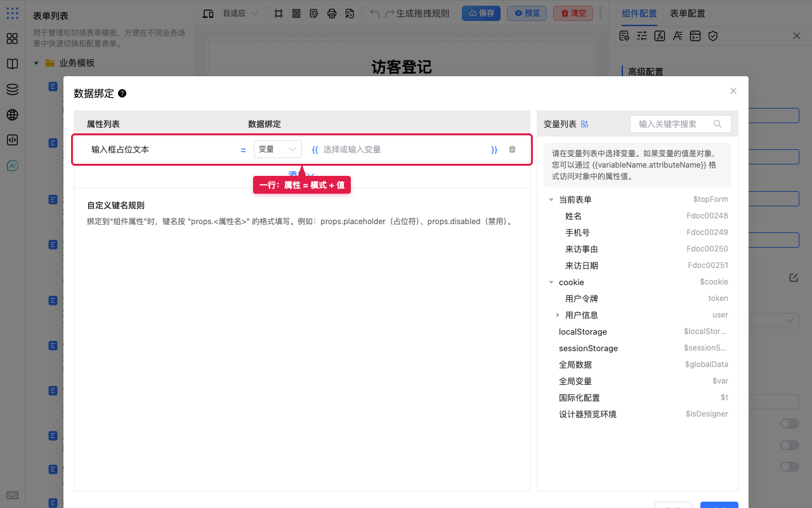
Task: Open the book icon in left sidebar
Action: click(12, 64)
